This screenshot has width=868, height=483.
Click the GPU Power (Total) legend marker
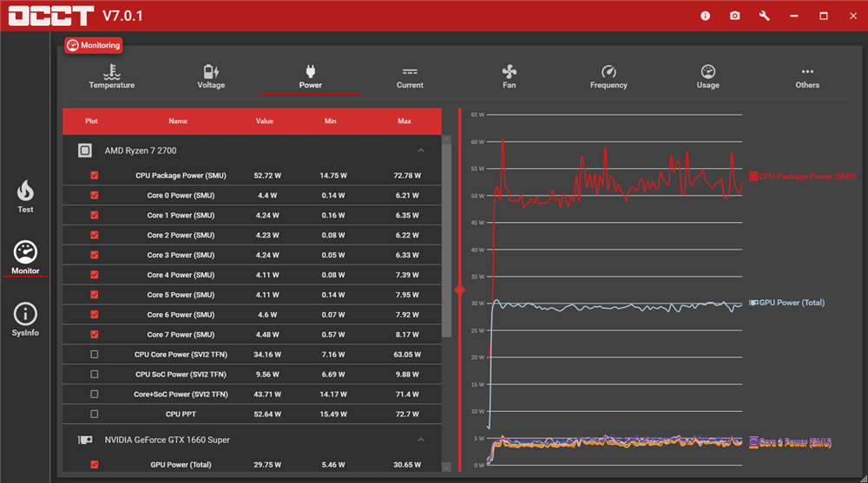click(x=753, y=303)
